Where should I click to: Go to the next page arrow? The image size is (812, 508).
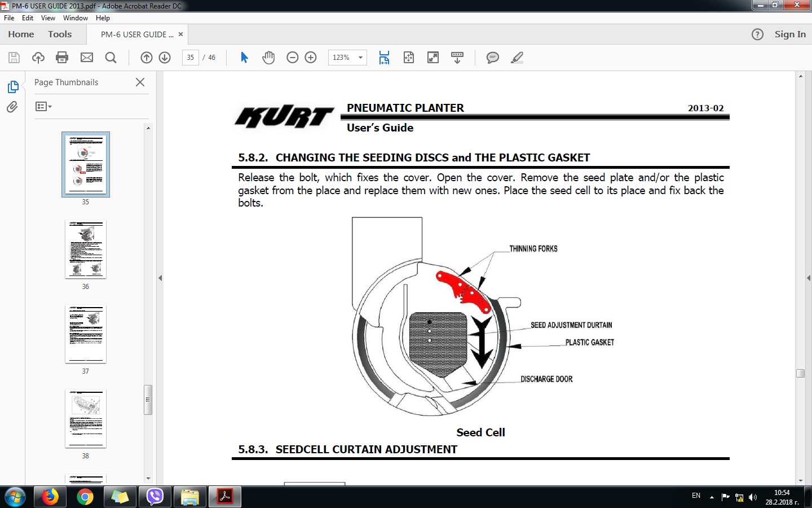165,58
